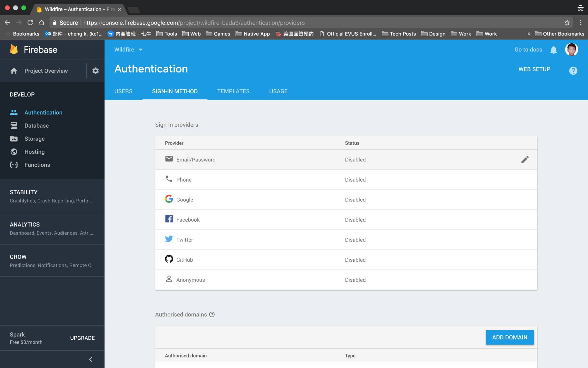The image size is (588, 368).
Task: Click the pencil edit icon for Email/Password
Action: tap(525, 159)
